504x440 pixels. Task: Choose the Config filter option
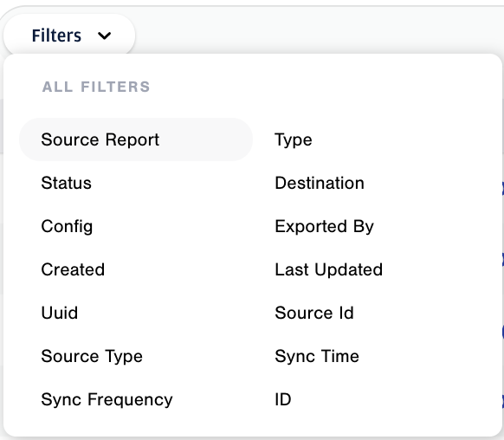[x=136, y=226]
